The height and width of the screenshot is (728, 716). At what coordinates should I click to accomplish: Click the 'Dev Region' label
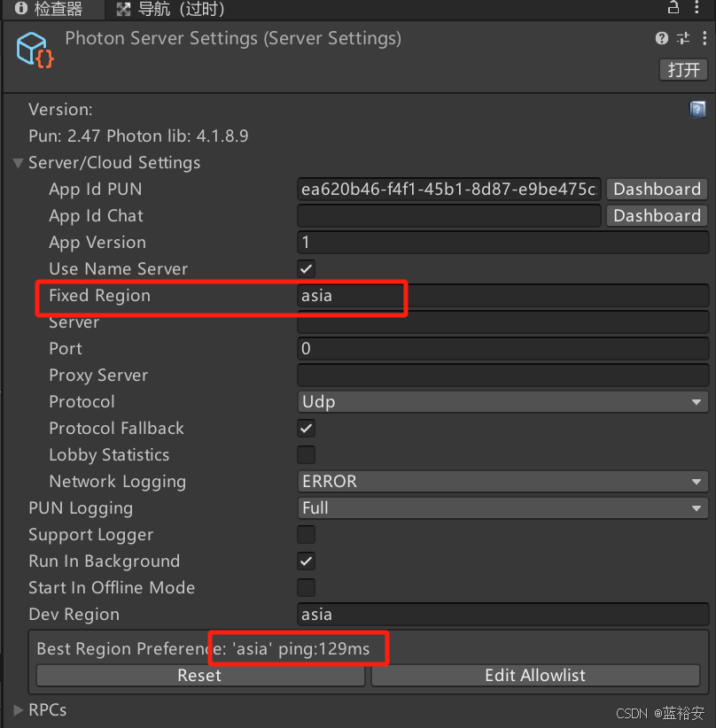(74, 615)
